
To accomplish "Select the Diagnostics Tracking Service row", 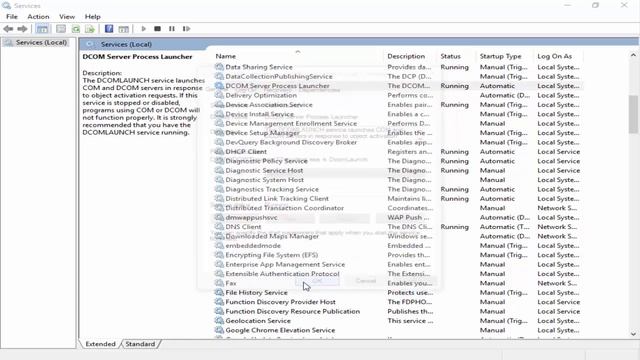I will [398, 189].
